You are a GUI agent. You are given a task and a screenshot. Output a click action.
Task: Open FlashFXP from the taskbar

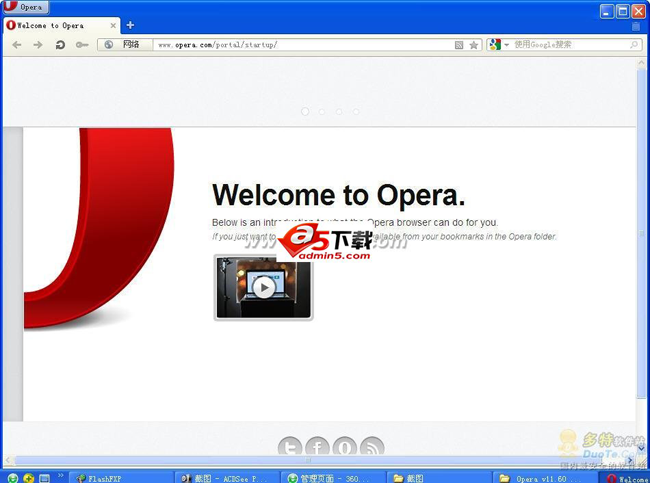tap(121, 478)
